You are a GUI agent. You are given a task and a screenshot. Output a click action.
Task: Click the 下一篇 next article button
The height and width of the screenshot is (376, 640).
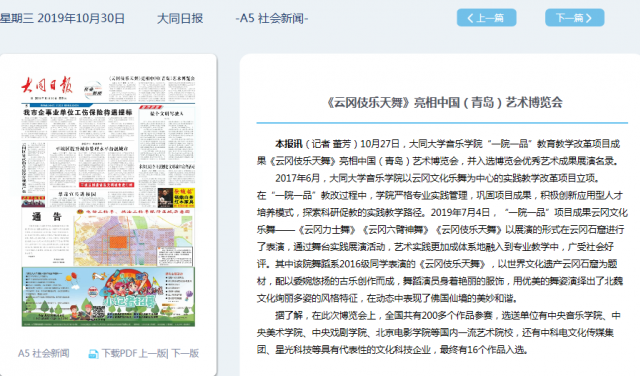[x=574, y=18]
